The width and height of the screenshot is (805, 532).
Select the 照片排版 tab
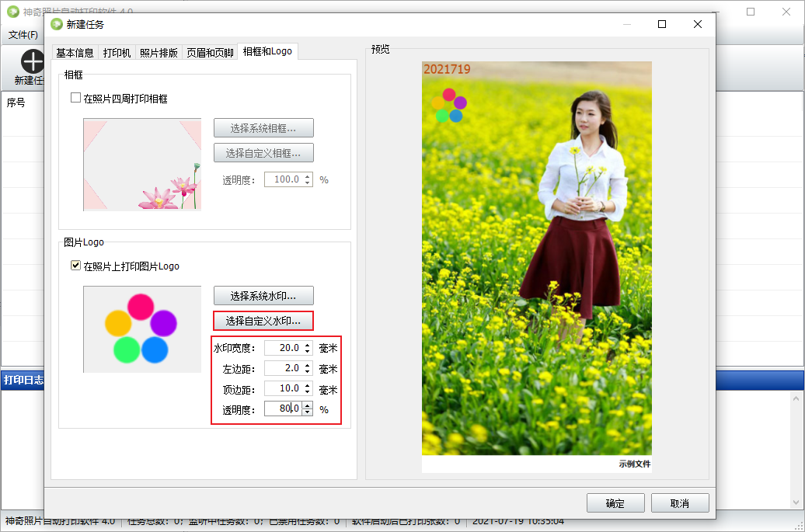[x=159, y=53]
